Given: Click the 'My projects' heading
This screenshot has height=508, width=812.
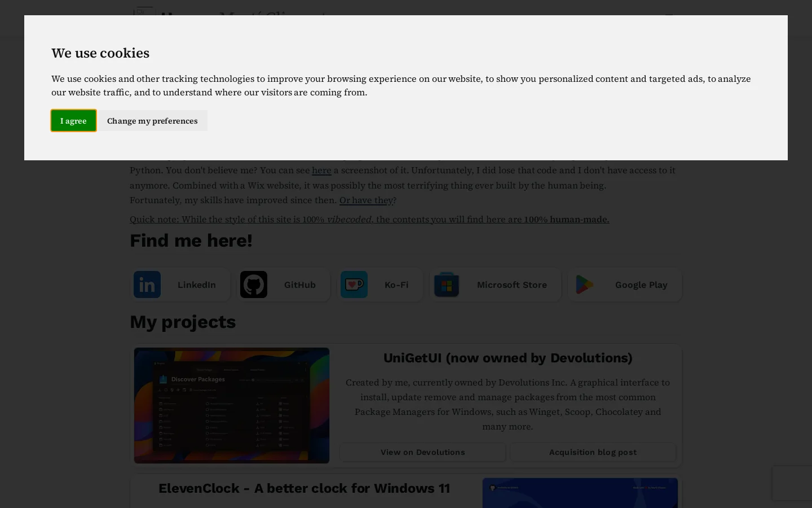Looking at the screenshot, I should [x=183, y=322].
